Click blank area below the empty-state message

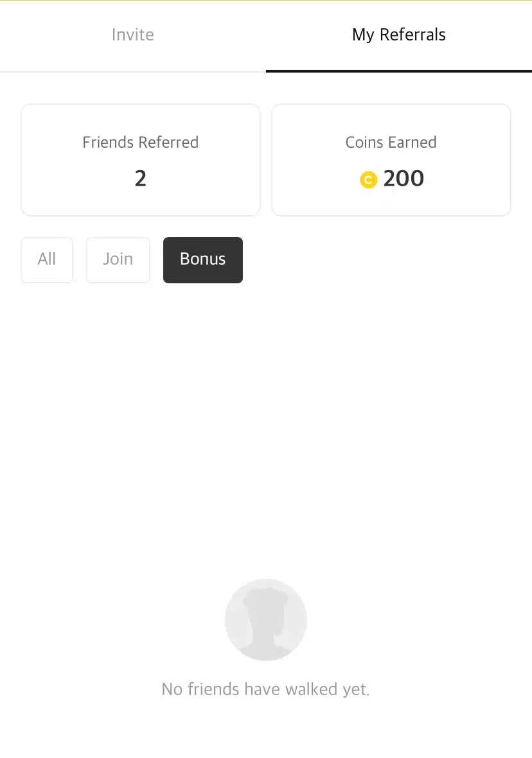[266, 732]
